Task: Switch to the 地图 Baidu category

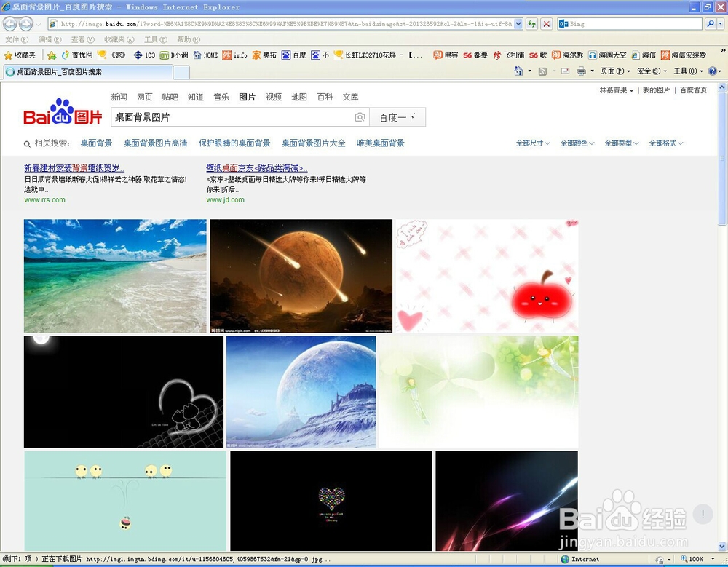Action: coord(299,97)
